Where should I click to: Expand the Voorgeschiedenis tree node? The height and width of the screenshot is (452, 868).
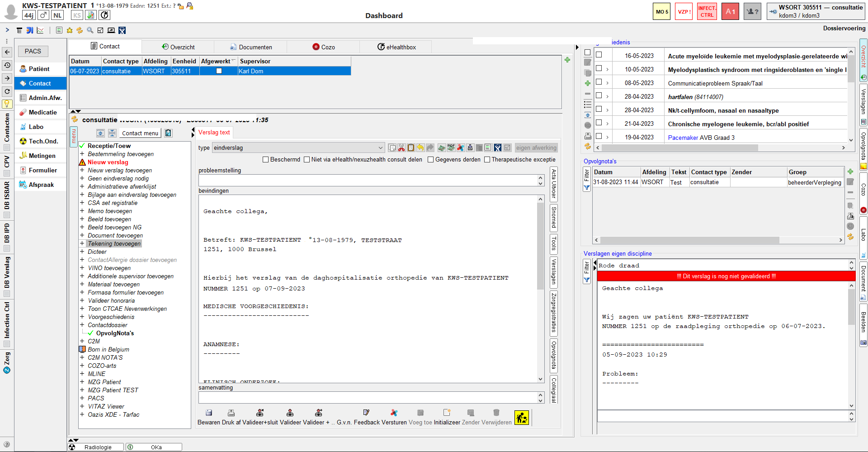tap(82, 317)
